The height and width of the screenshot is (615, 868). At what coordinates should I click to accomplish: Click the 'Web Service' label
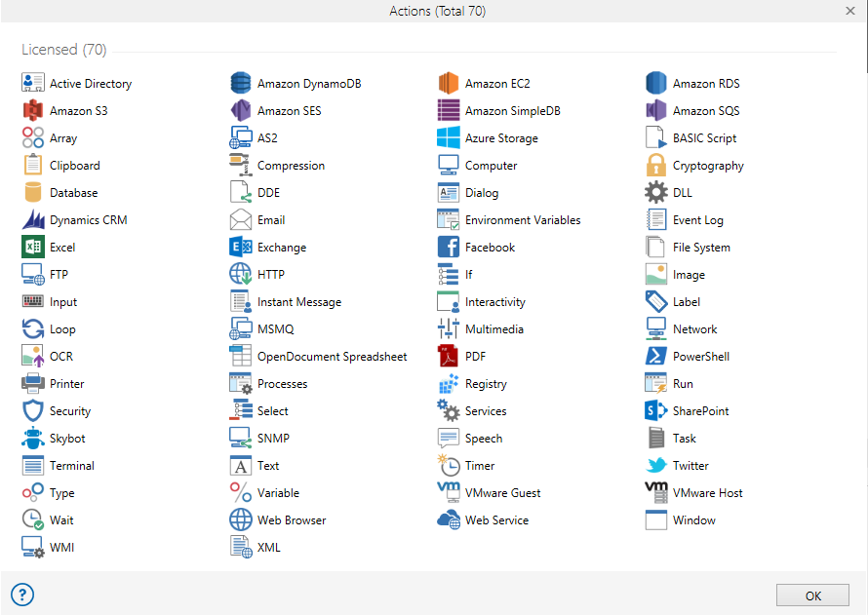496,519
